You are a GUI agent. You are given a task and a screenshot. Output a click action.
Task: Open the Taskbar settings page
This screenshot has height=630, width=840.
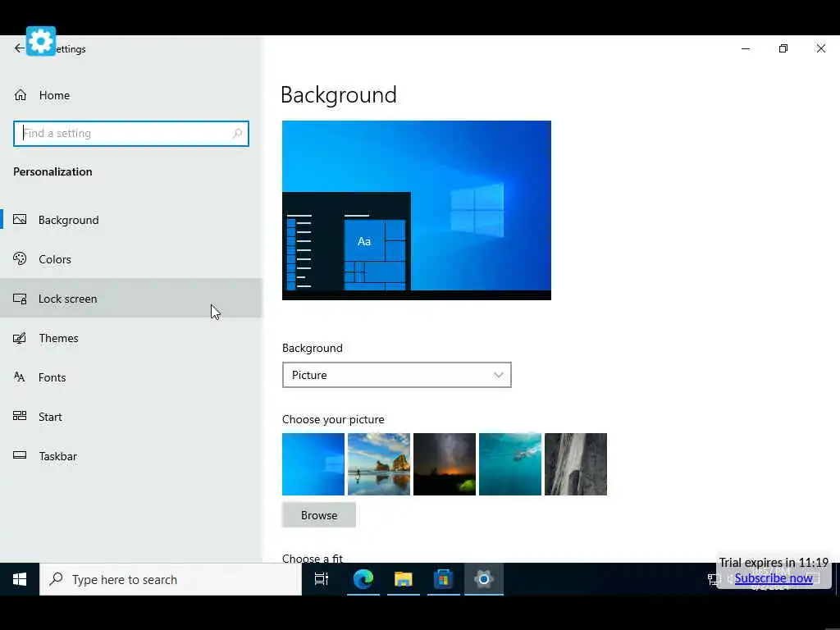coord(131,456)
